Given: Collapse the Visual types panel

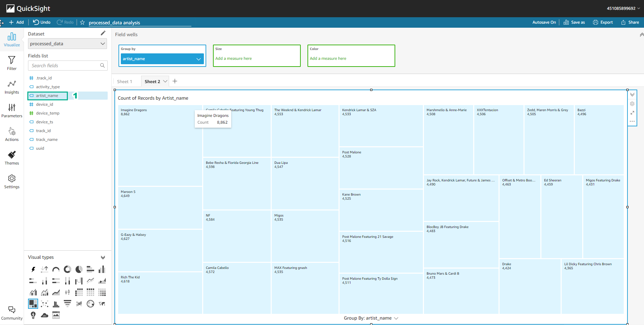Looking at the screenshot, I should click(103, 257).
